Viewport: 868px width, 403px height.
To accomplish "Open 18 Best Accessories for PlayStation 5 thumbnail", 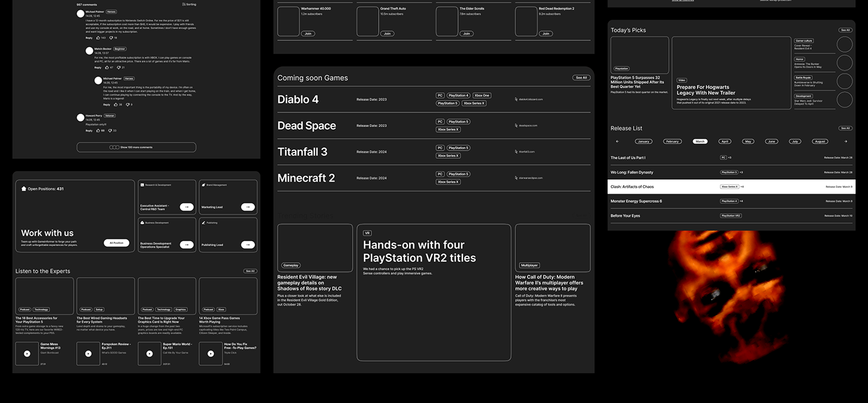I will [45, 296].
